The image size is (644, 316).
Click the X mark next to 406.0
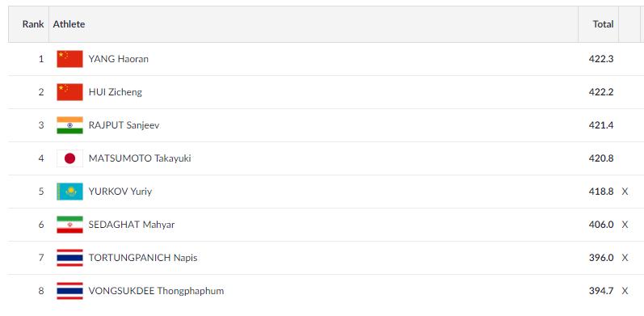pyautogui.click(x=625, y=225)
